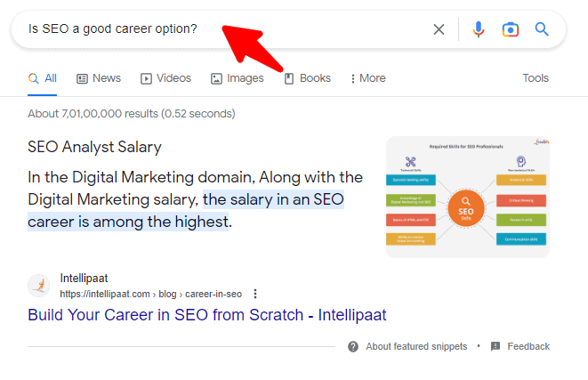Open the three-dot menu beside Intellipaat URL

[255, 294]
